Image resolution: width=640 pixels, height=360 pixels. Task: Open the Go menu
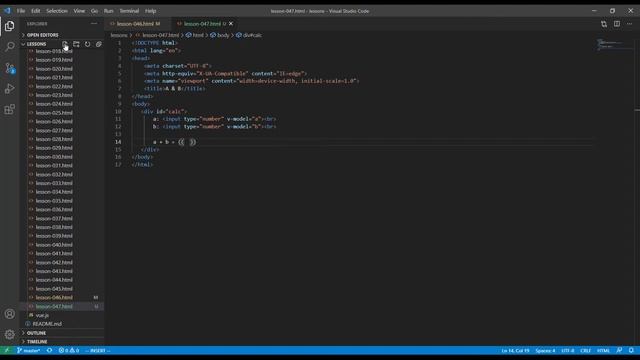coord(94,11)
